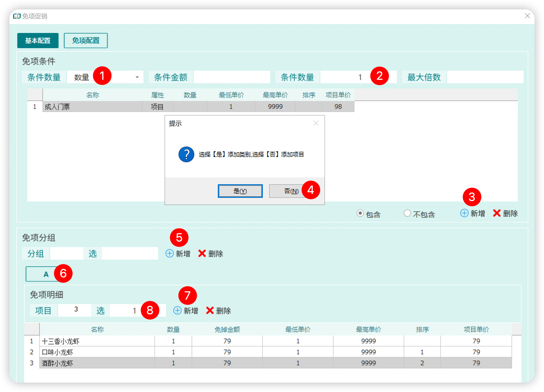
Task: Click 属性 column header
Action: tap(157, 95)
